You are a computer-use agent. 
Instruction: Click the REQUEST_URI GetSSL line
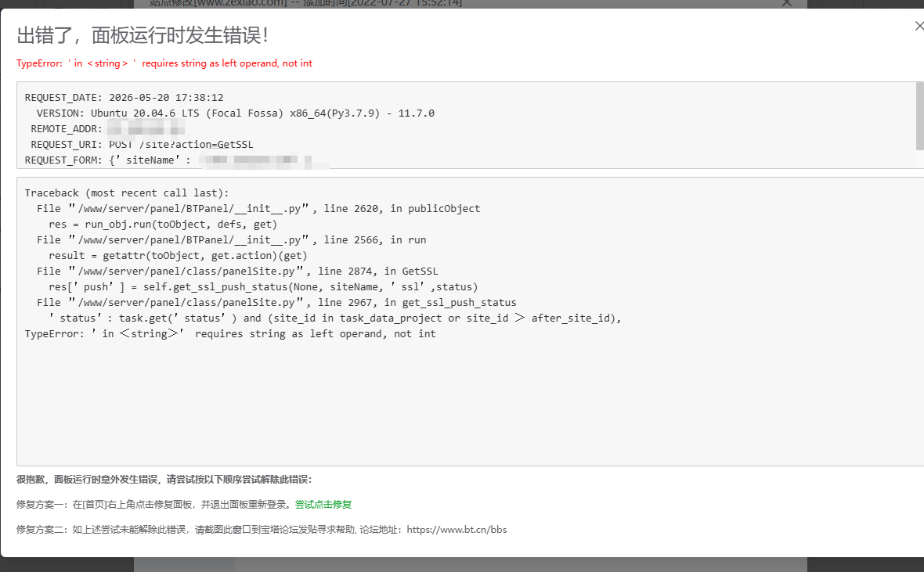(142, 144)
